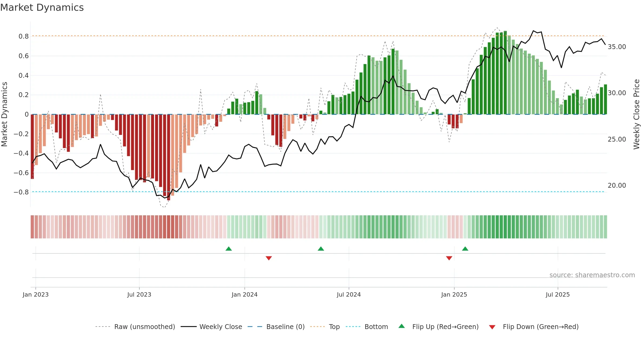Image resolution: width=644 pixels, height=362 pixels.
Task: Click the 0.8 left axis label
Action: click(24, 36)
